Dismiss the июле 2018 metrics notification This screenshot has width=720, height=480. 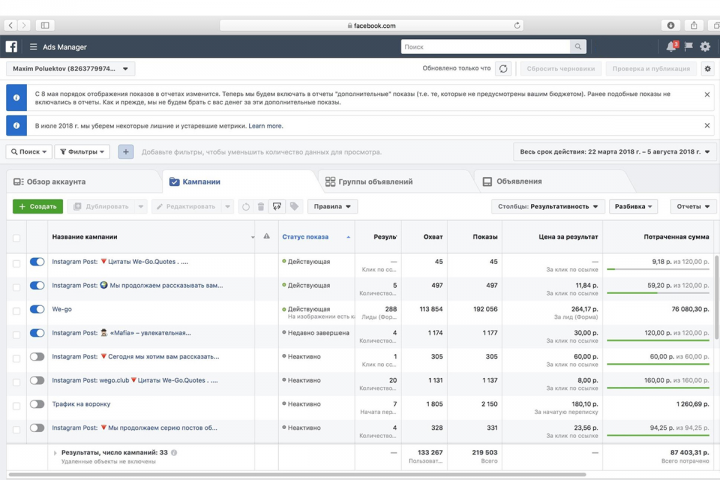(x=707, y=125)
